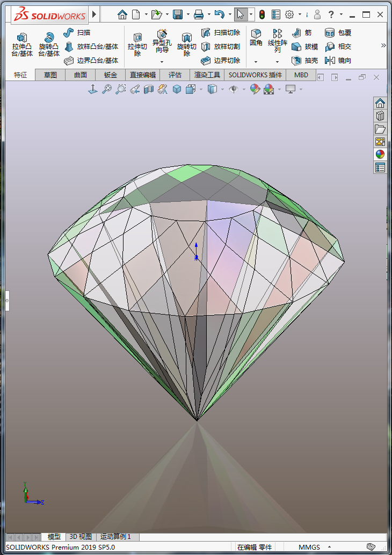Open View Settings monitor icon
Screen dimensions: 392x555
pyautogui.click(x=291, y=89)
